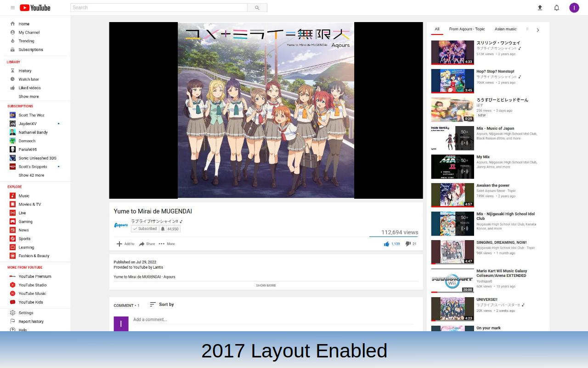The height and width of the screenshot is (368, 588).
Task: Expand Show more in Library
Action: tap(28, 97)
